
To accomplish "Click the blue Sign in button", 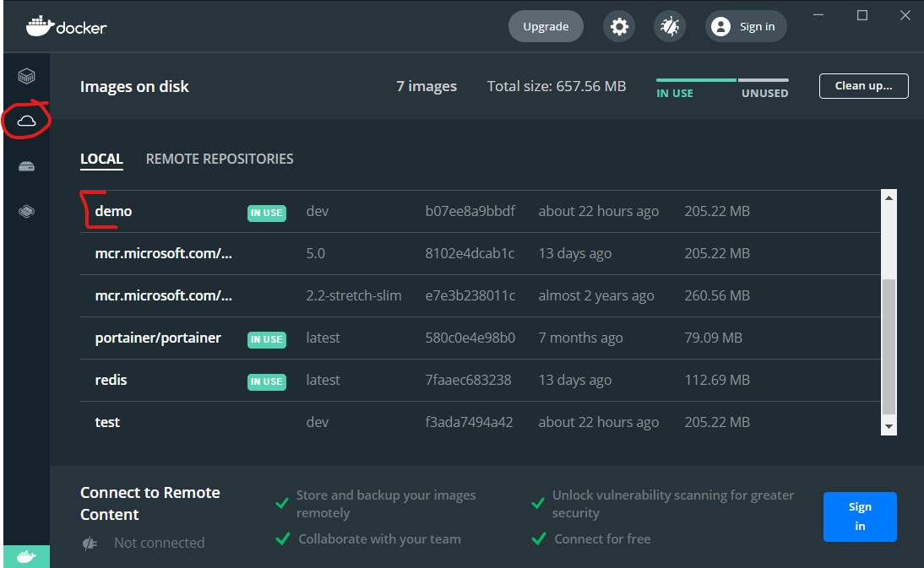I will pyautogui.click(x=860, y=517).
